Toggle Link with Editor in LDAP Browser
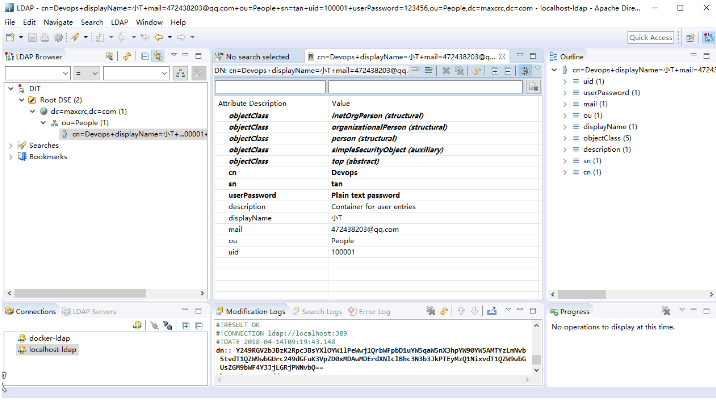The width and height of the screenshot is (716, 400). (158, 56)
